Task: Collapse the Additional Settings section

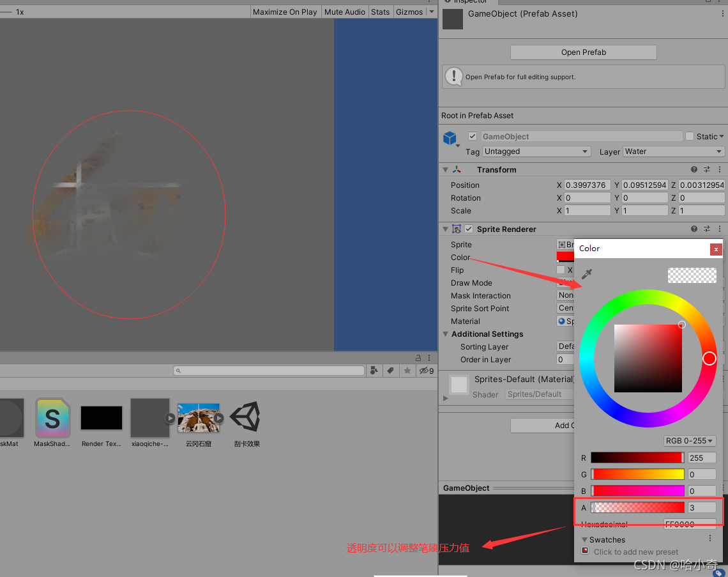Action: [x=446, y=334]
